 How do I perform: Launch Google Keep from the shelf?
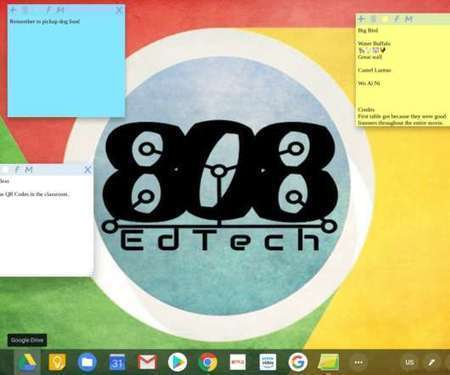tap(57, 362)
